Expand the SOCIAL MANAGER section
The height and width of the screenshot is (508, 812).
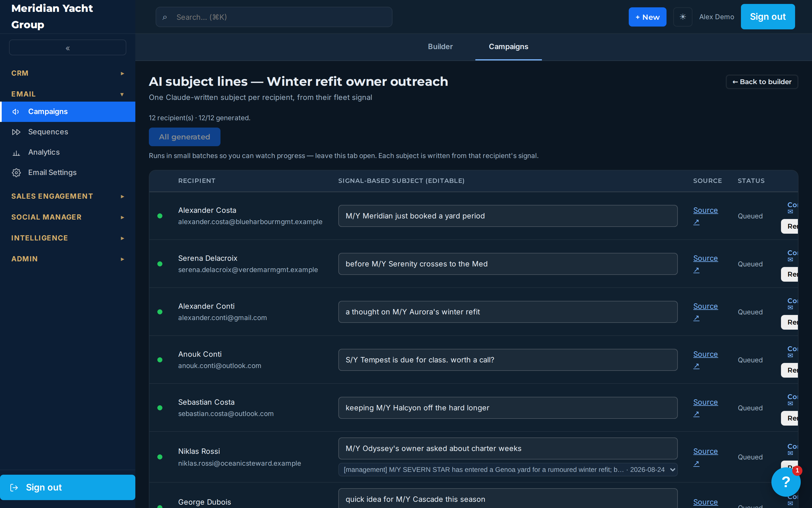click(67, 217)
